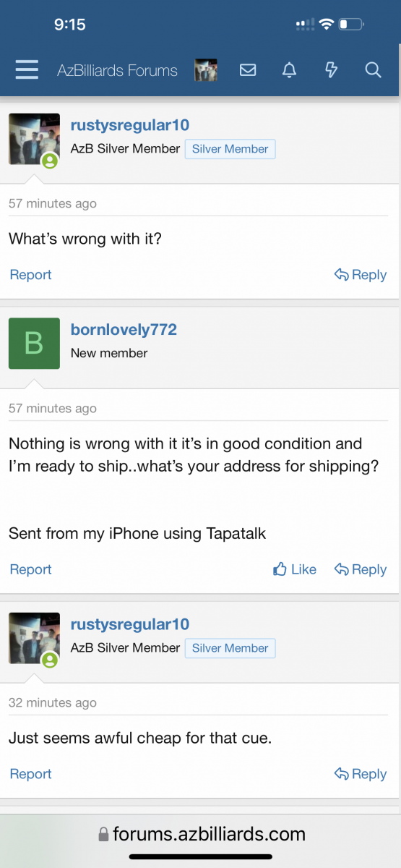This screenshot has height=868, width=401.
Task: Tap the Silver Member badge in the first post
Action: tap(230, 149)
